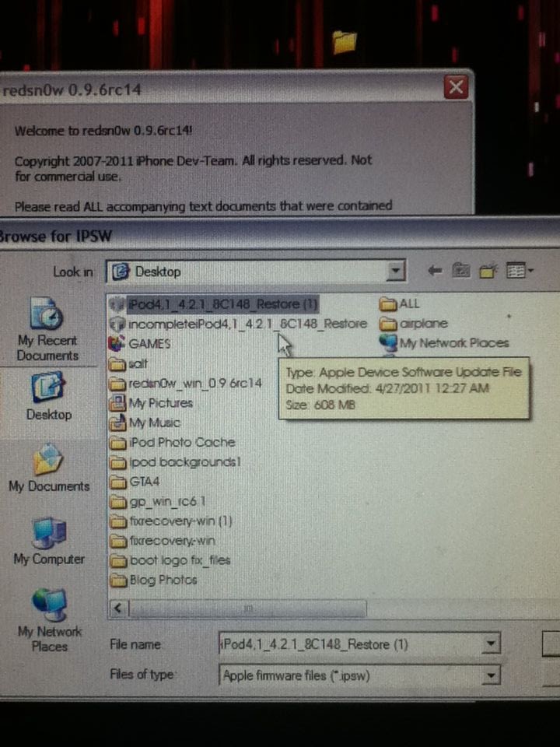Close the redsn0w 0.9.6rc14 window
560x747 pixels.
(456, 88)
